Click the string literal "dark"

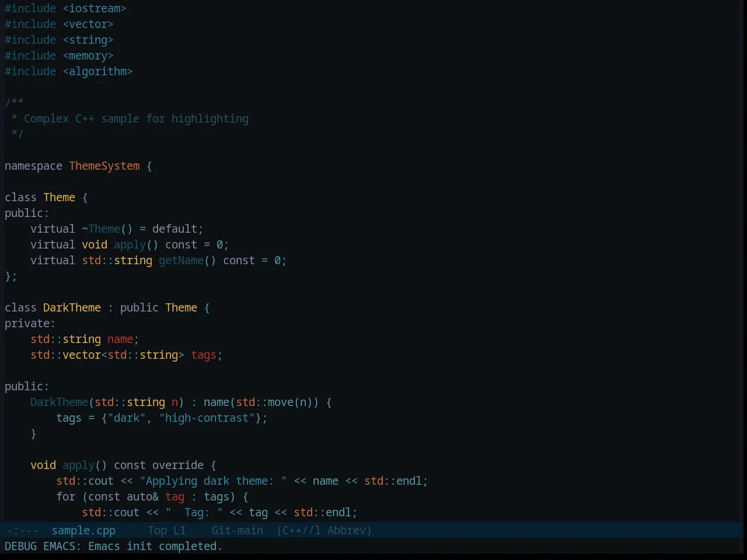point(127,418)
